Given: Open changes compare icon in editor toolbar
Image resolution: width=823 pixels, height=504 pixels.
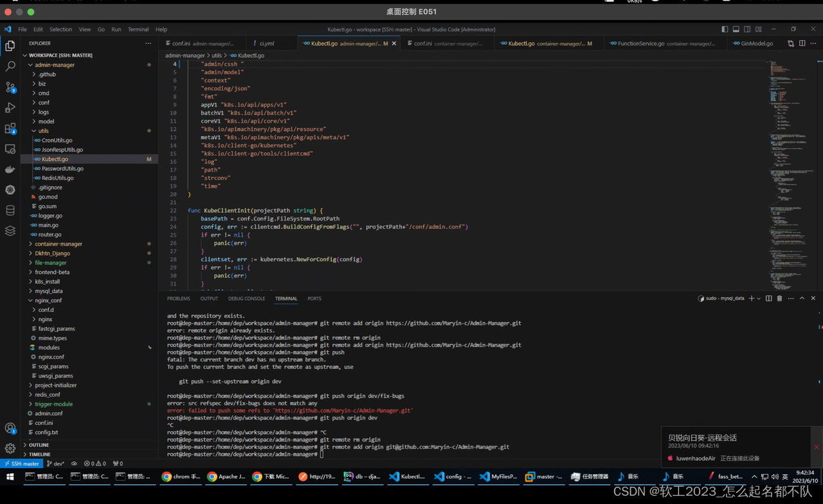Looking at the screenshot, I should (x=791, y=44).
